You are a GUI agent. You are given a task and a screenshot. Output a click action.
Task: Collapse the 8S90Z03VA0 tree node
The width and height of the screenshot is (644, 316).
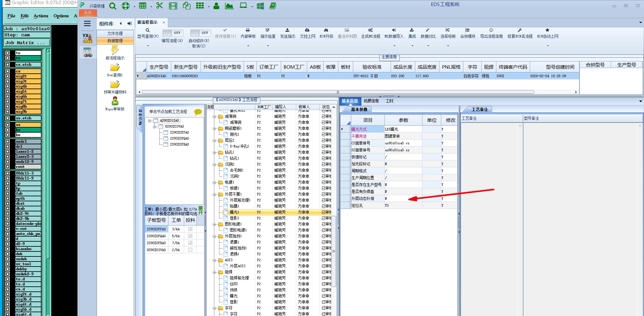pos(155,127)
